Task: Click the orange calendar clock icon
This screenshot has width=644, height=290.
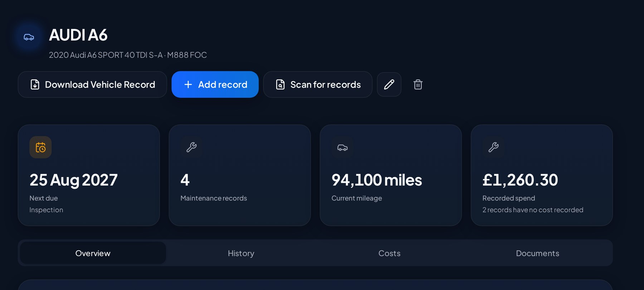Action: (x=40, y=147)
